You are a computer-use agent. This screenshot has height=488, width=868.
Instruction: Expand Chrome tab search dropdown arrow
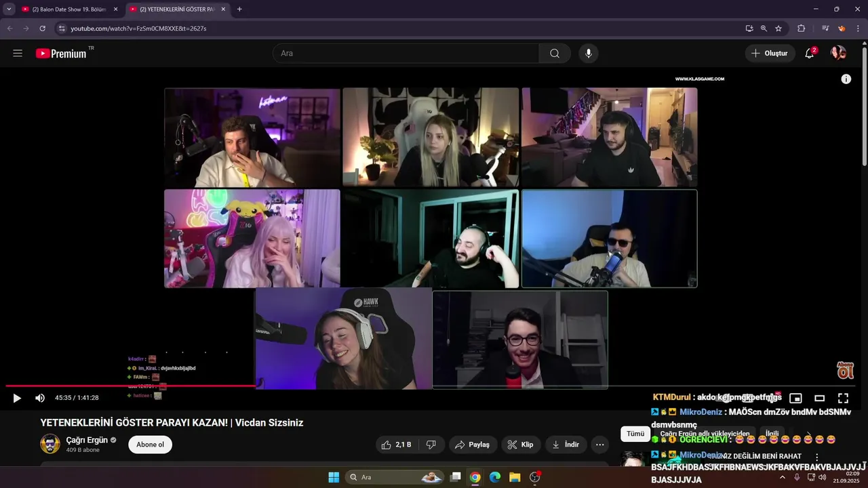(9, 9)
